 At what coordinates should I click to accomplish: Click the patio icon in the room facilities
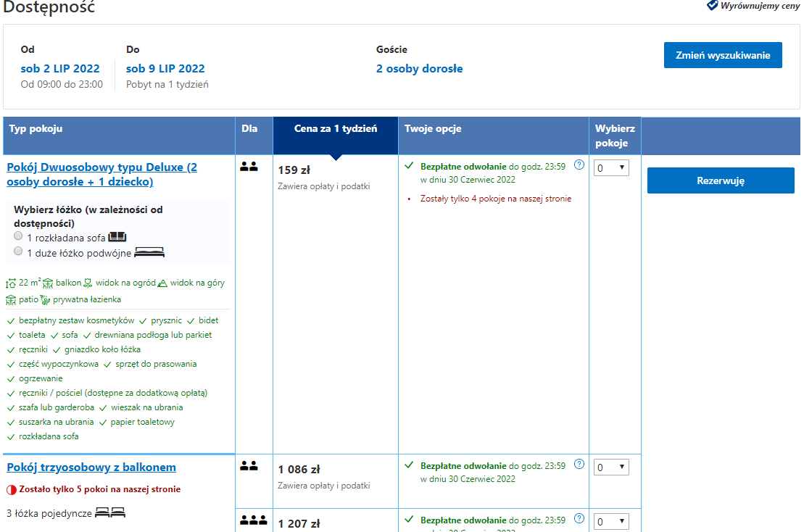(x=11, y=300)
